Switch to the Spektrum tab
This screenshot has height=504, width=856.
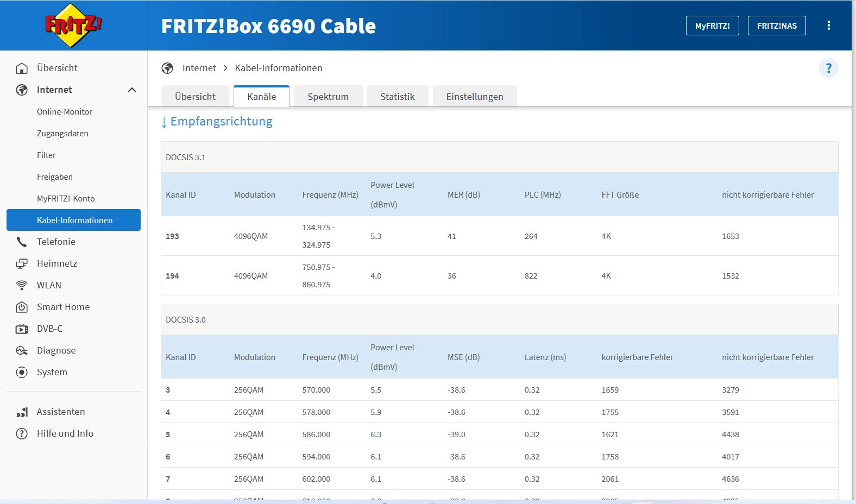point(328,97)
